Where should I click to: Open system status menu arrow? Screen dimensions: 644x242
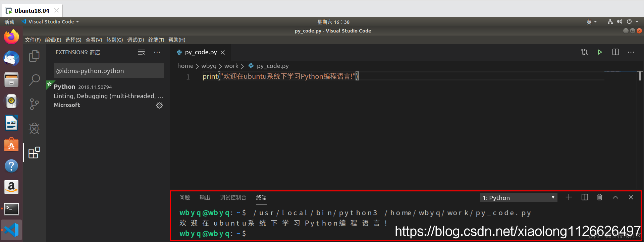pyautogui.click(x=637, y=22)
